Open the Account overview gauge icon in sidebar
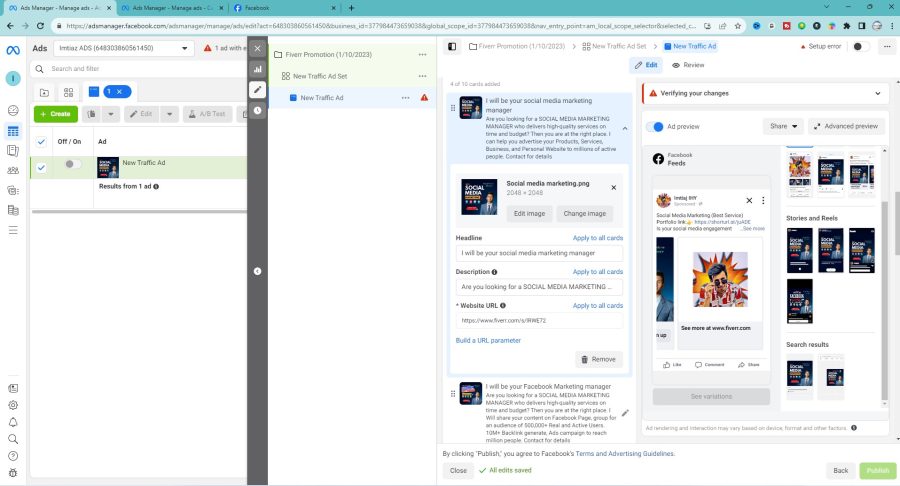This screenshot has height=486, width=900. pyautogui.click(x=13, y=111)
